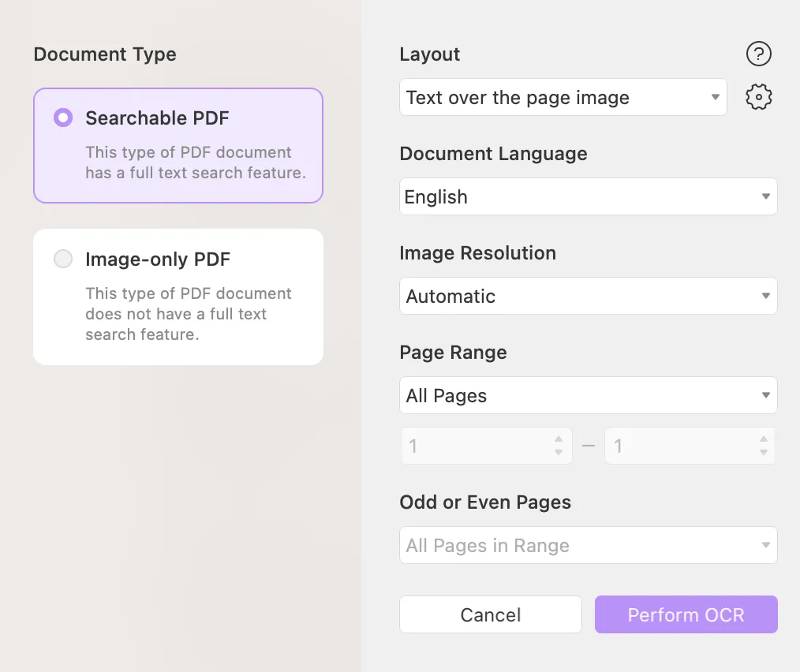
Task: Increase the starting page number with the stepper
Action: click(560, 440)
